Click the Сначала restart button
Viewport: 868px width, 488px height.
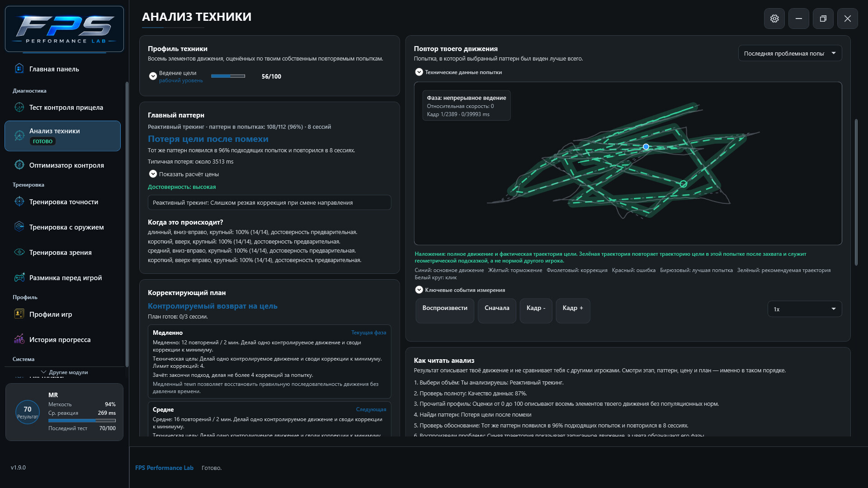pos(497,311)
